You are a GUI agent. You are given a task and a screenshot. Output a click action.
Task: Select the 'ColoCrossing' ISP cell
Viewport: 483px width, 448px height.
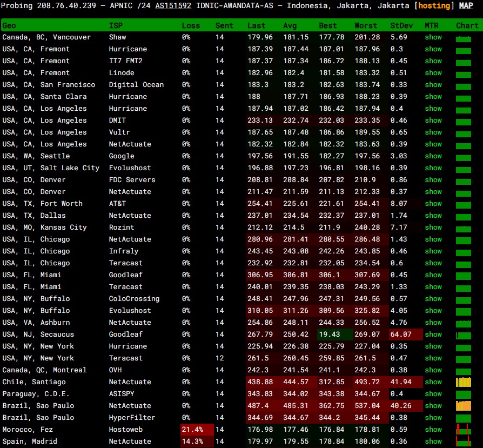point(134,298)
